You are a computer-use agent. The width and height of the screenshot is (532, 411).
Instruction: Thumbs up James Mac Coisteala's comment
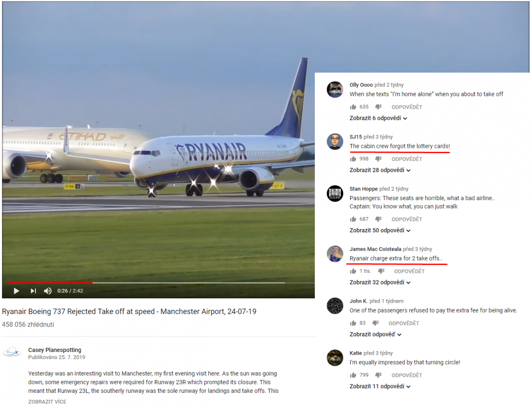click(353, 271)
